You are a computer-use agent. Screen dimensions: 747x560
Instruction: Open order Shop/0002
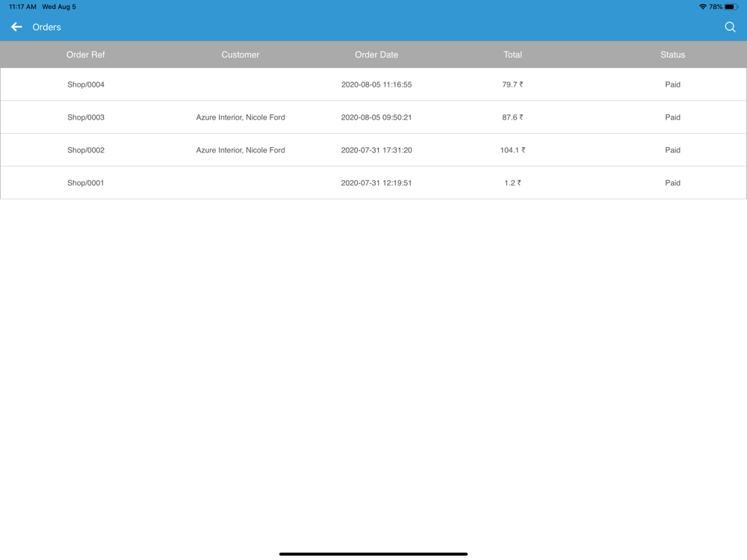86,150
